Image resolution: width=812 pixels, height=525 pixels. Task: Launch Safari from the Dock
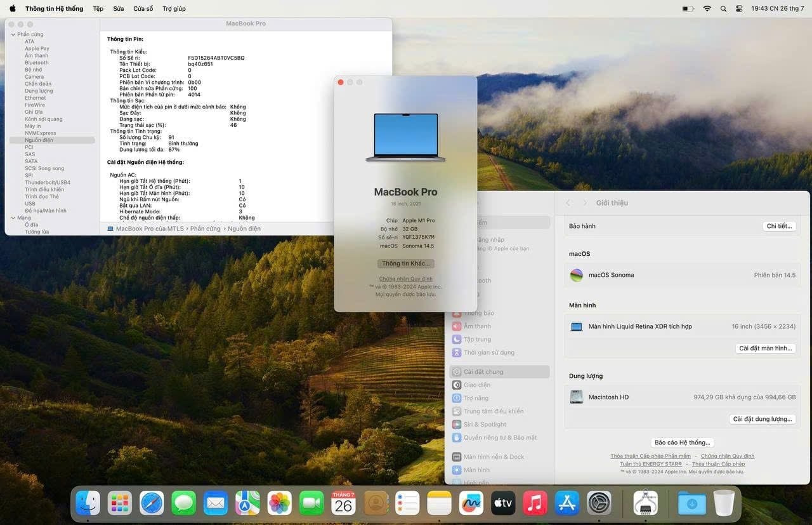pyautogui.click(x=152, y=503)
